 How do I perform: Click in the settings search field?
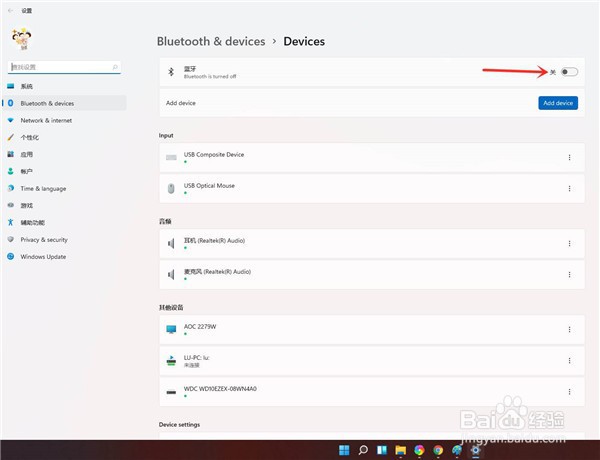[x=64, y=67]
